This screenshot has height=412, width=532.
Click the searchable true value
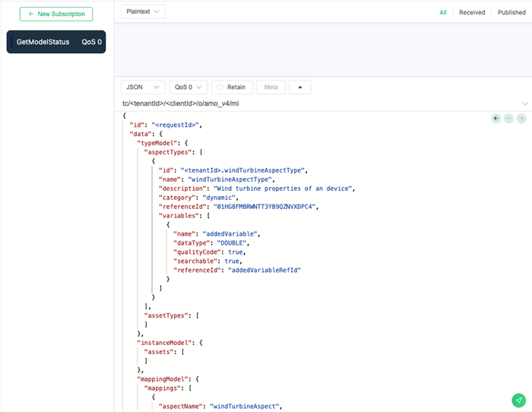tap(232, 261)
